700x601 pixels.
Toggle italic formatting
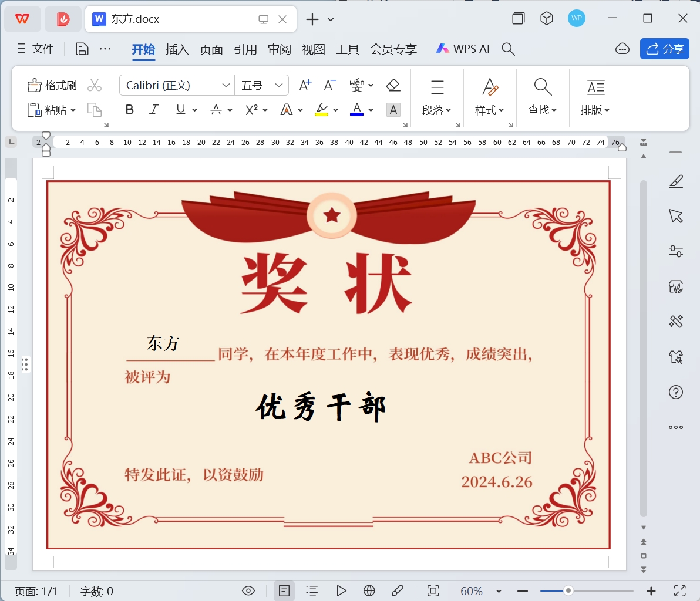pos(154,110)
